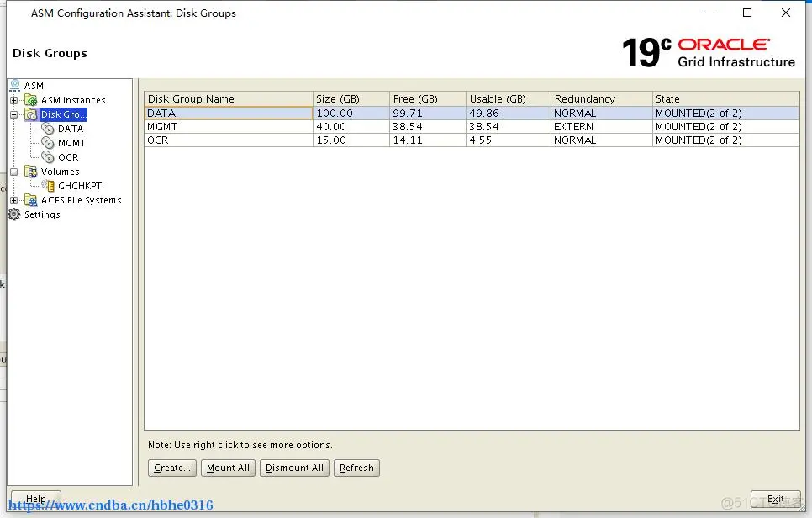The width and height of the screenshot is (812, 518).
Task: Click the Create... button
Action: 172,468
